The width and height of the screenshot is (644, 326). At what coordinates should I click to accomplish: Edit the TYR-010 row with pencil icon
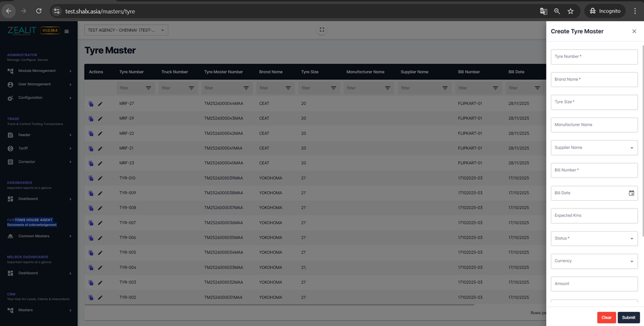(x=100, y=178)
